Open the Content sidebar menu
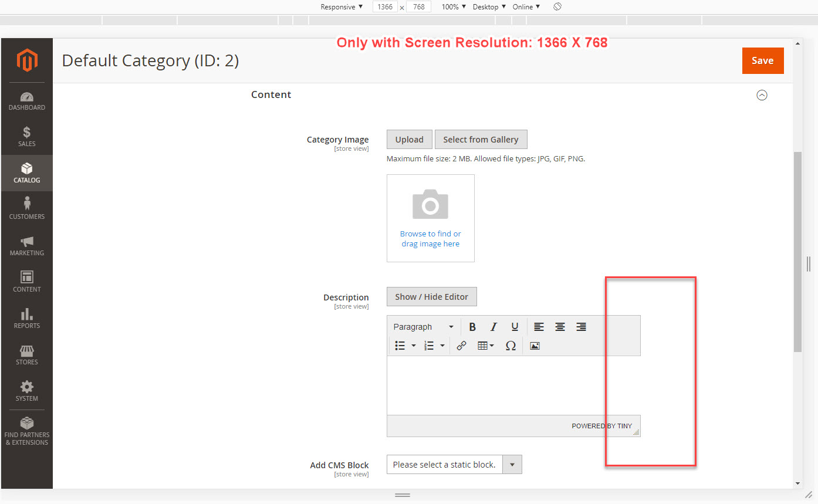Screen dimensions: 818x504 pyautogui.click(x=27, y=282)
